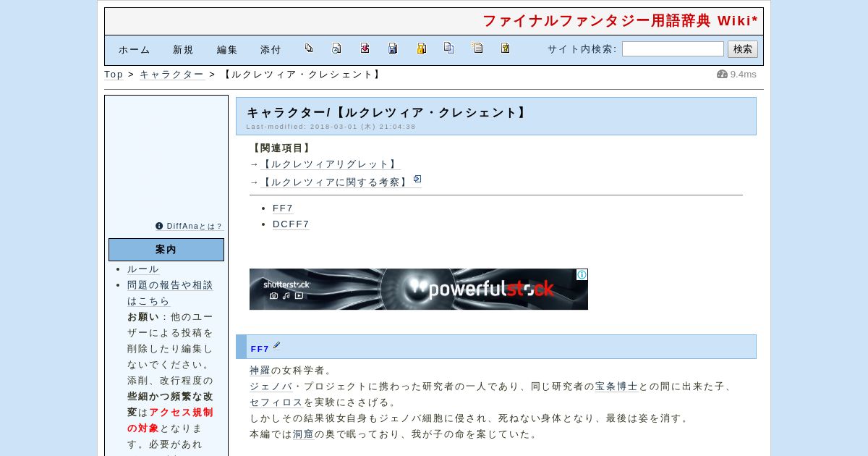Image resolution: width=868 pixels, height=456 pixels.
Task: Open the 宝条博士 link
Action: (x=616, y=387)
